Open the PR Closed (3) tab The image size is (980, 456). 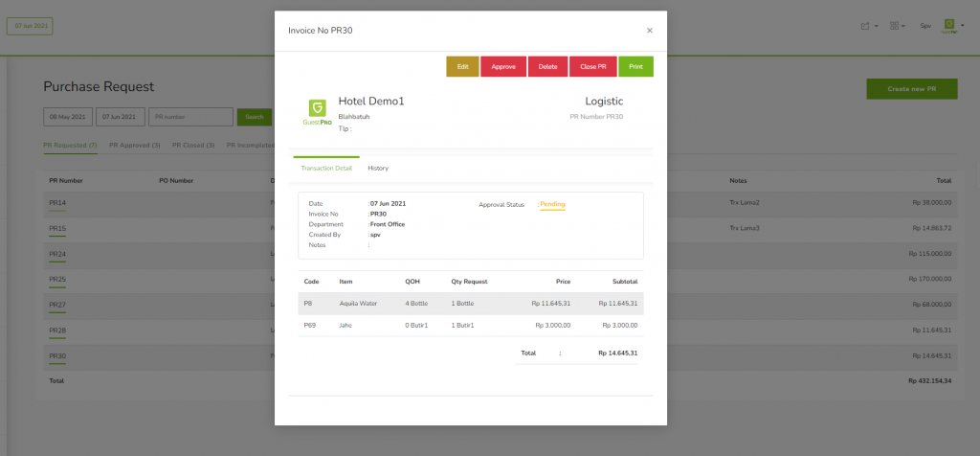(193, 145)
